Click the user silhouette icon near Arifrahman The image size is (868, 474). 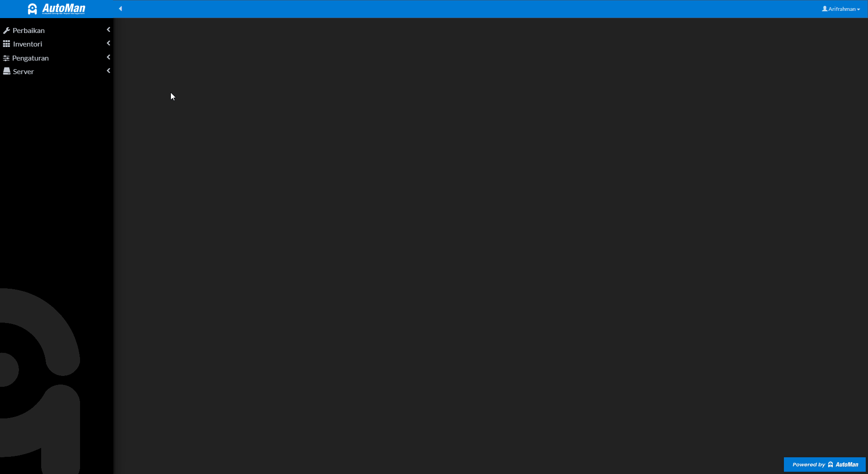[825, 9]
